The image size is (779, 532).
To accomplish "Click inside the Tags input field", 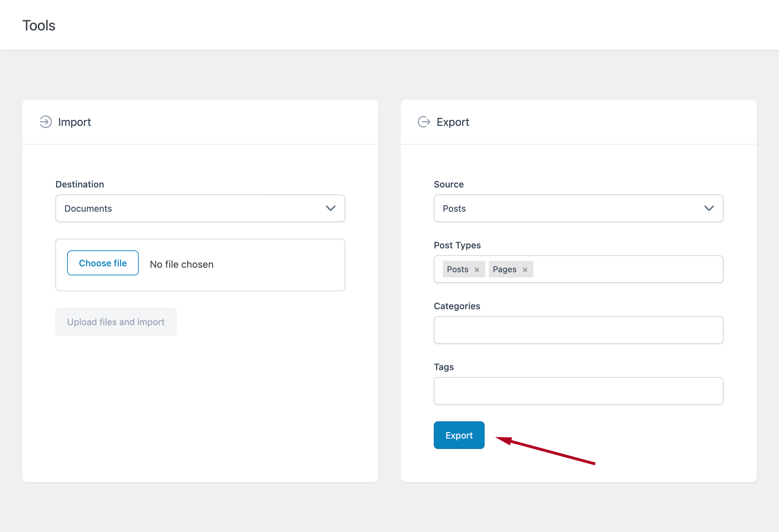I will pyautogui.click(x=578, y=391).
